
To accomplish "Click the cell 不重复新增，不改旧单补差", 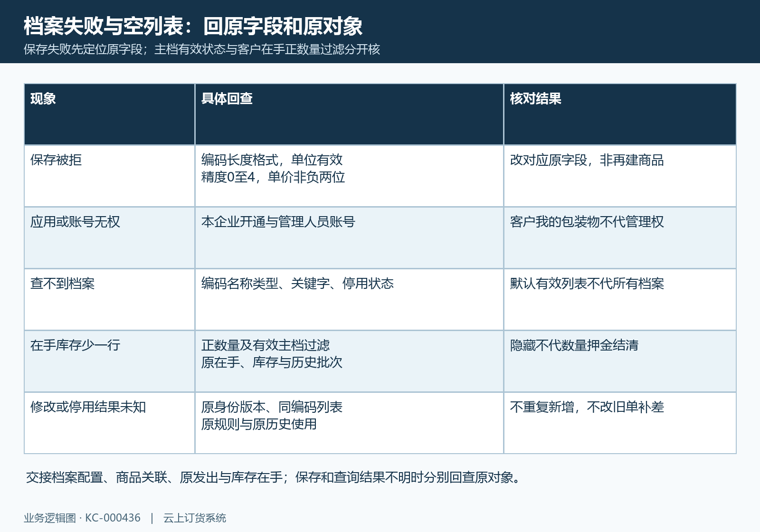I will [620, 423].
